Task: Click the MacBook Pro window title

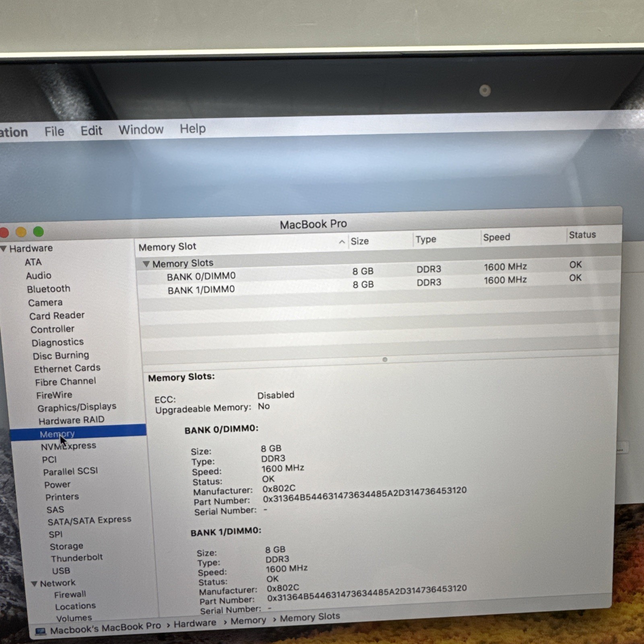Action: (x=314, y=224)
